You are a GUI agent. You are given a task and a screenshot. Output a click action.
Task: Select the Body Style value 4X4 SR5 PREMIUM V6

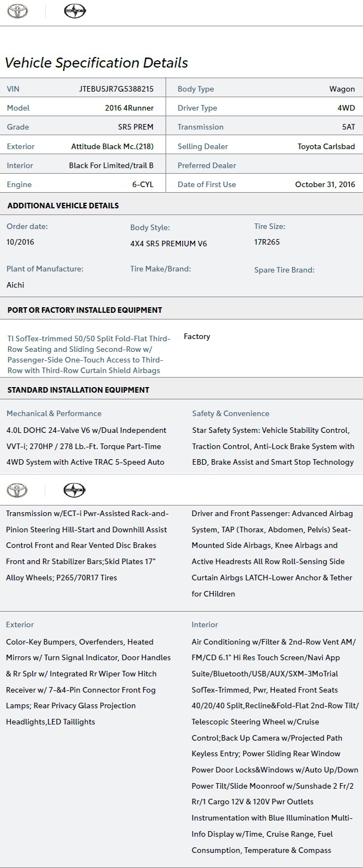click(168, 244)
